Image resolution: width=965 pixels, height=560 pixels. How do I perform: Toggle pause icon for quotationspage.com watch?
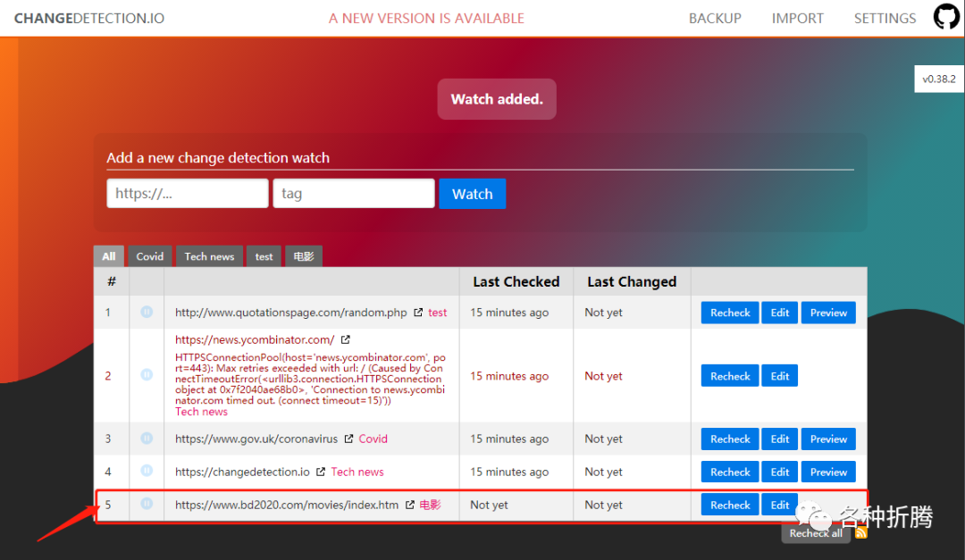(x=147, y=312)
